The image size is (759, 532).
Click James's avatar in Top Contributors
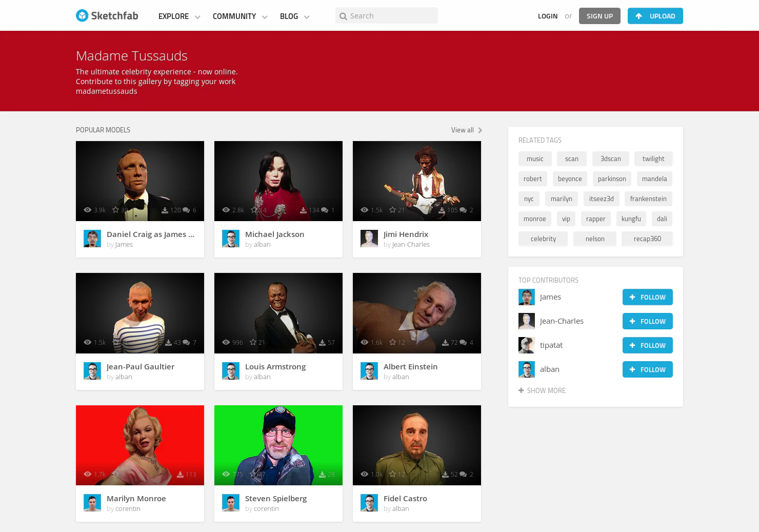527,297
